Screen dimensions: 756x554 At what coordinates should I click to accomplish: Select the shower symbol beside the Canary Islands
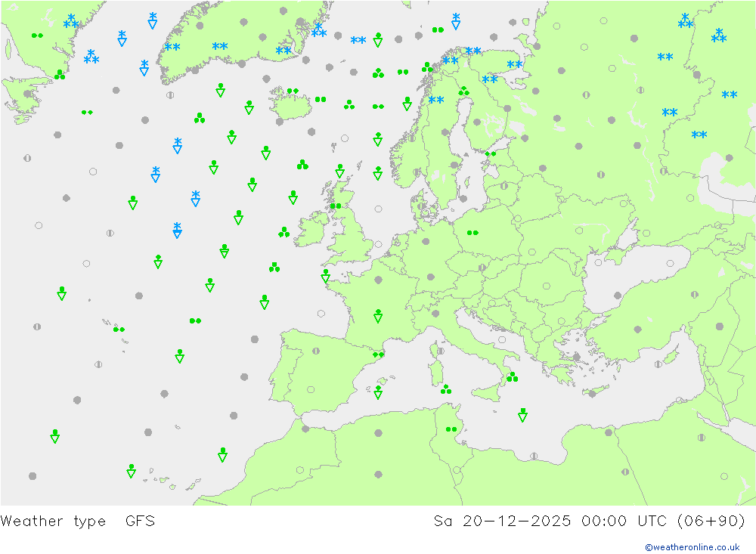coord(131,471)
